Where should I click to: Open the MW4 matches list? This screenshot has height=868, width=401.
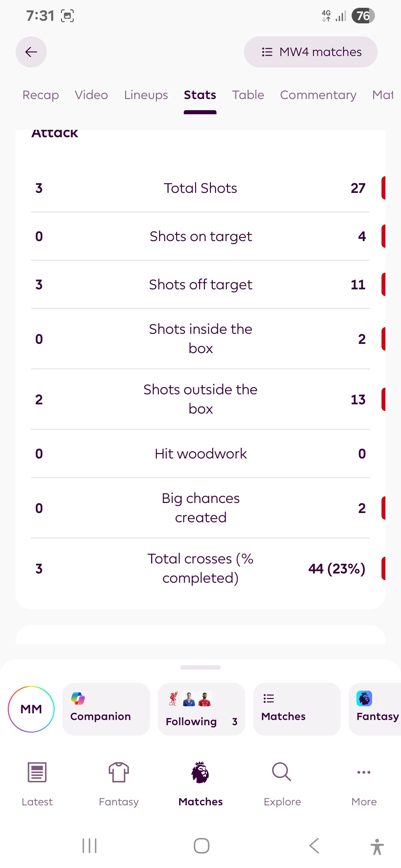311,52
